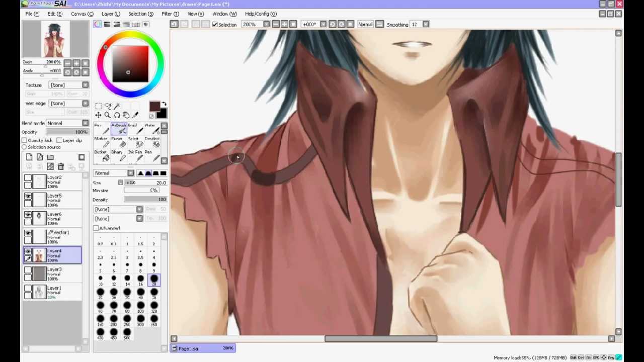Enable the Selection checkbox in toolbar

(x=215, y=24)
